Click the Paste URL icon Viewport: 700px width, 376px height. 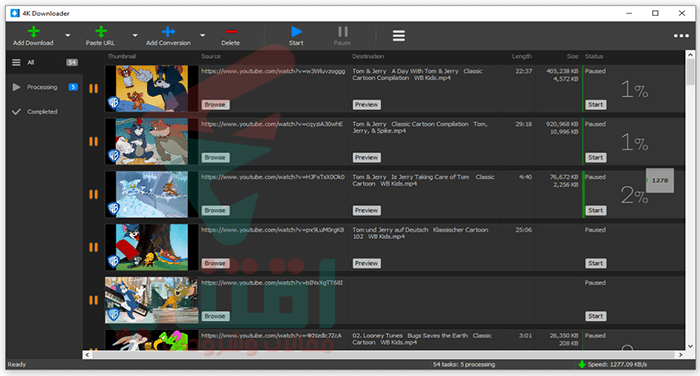coord(101,31)
